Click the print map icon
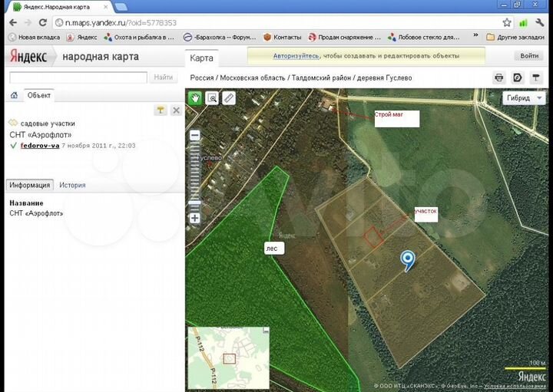The image size is (553, 392). pyautogui.click(x=499, y=77)
